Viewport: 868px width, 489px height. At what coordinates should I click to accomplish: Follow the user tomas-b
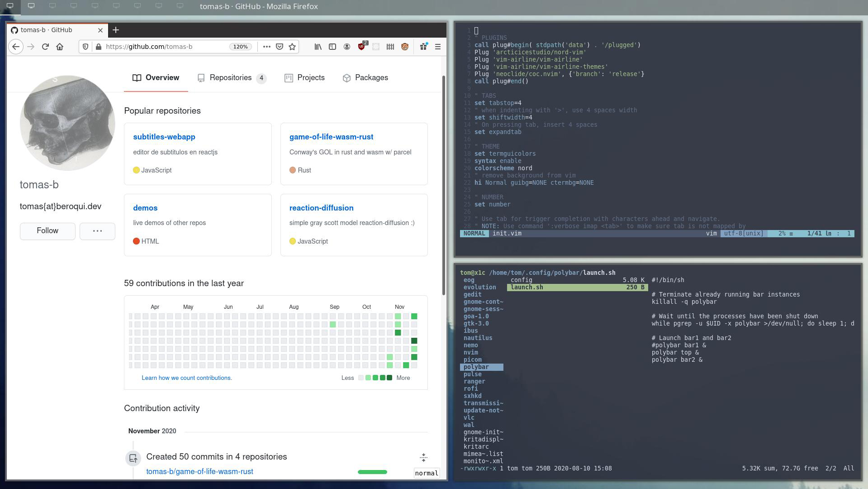tap(47, 231)
